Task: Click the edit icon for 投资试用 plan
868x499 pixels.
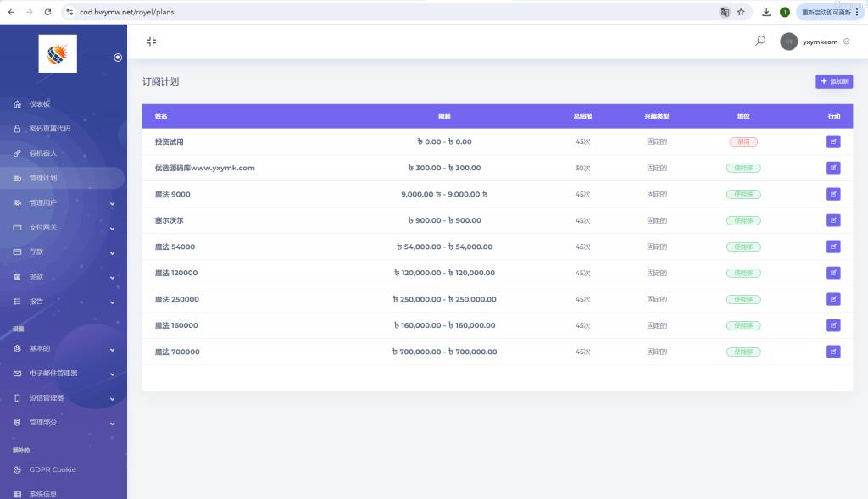Action: [x=833, y=141]
